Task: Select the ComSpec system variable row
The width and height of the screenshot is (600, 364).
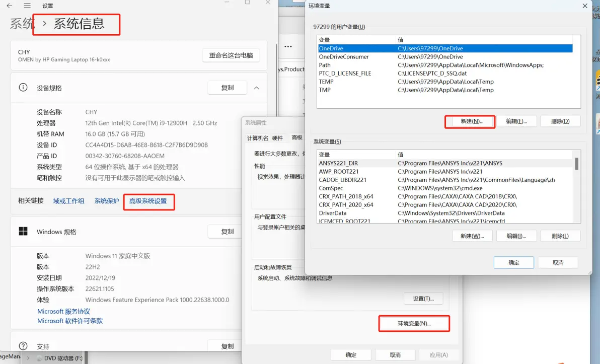Action: [x=445, y=188]
